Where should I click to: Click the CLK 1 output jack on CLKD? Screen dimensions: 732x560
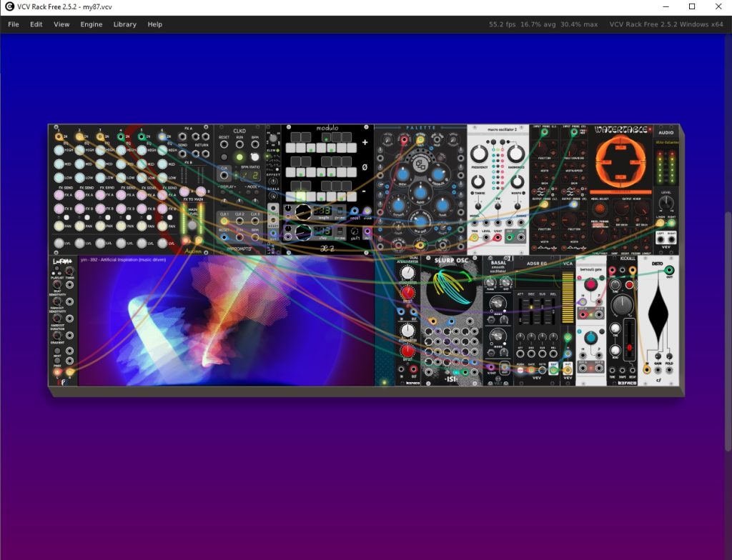(x=224, y=221)
